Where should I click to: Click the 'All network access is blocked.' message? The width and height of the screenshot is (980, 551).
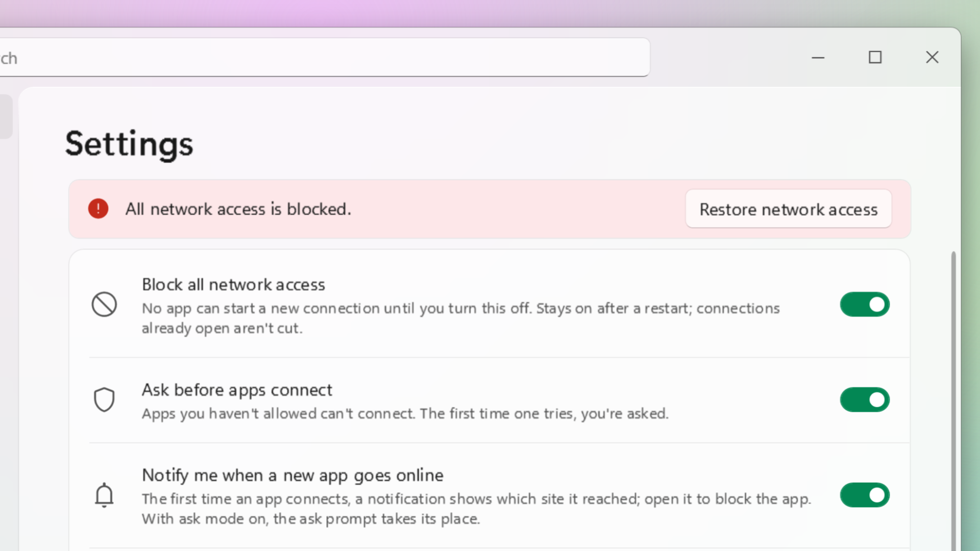click(238, 209)
